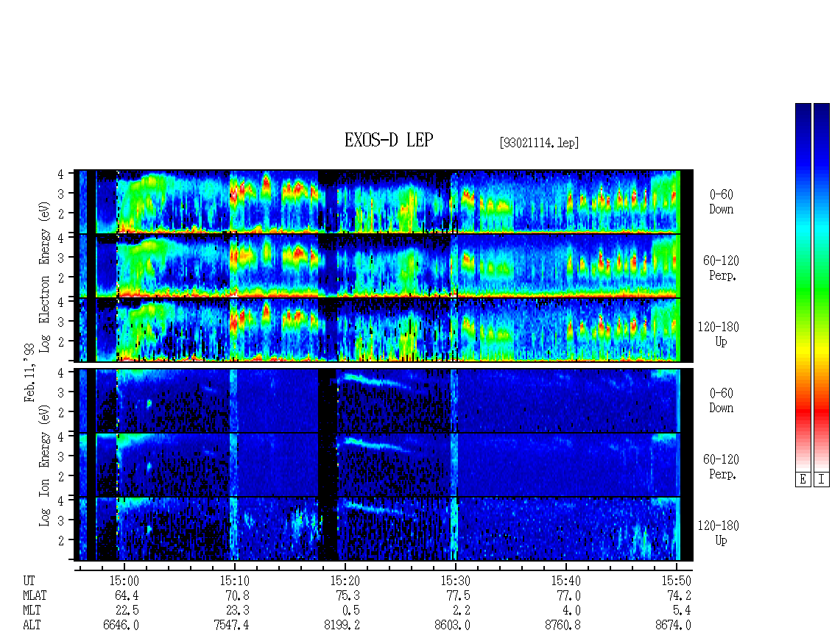Click the 60-120 Perp. label beside ion panel
Viewport: 832px width, 644px height.
[721, 467]
